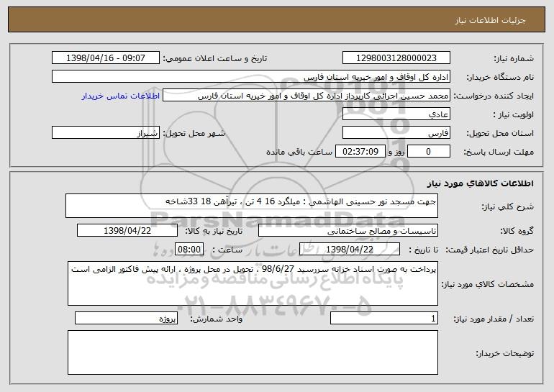Image resolution: width=554 pixels, height=392 pixels.
Task: Click the اطلاعات کالاهای مورد نیاز section heading
Action: pyautogui.click(x=480, y=183)
